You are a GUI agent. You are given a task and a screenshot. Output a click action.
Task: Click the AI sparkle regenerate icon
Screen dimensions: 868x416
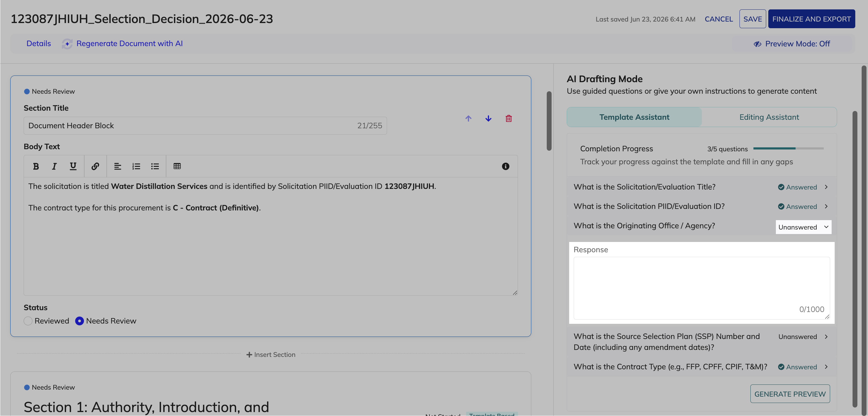[x=67, y=44]
